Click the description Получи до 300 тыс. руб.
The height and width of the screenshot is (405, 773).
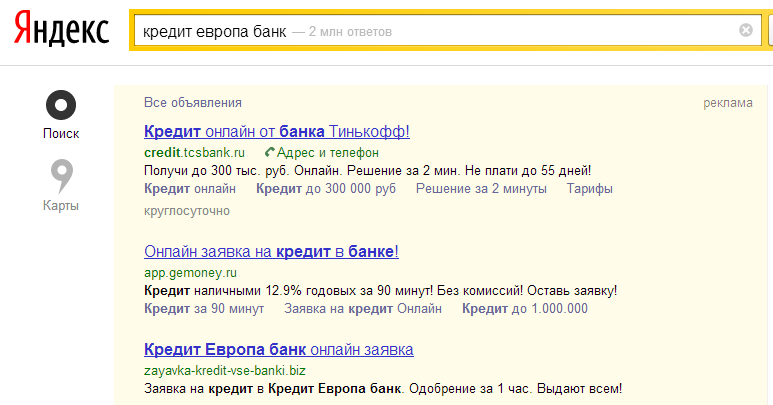[367, 171]
